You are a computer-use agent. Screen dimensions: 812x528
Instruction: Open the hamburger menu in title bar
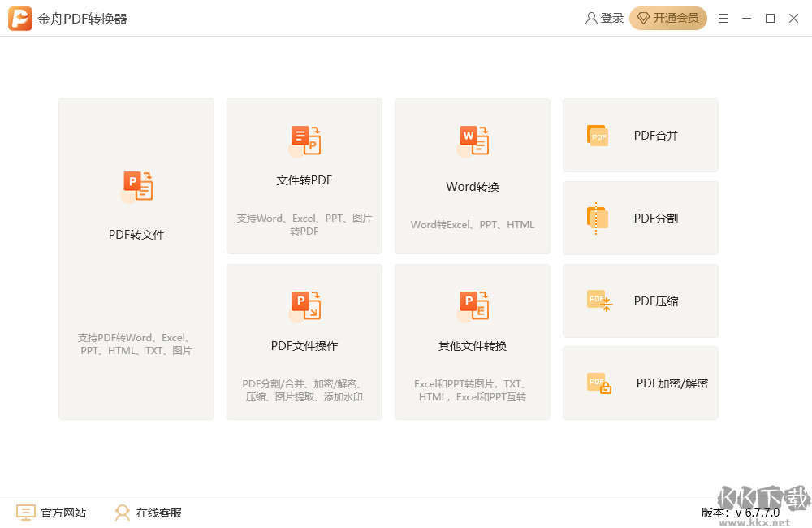click(x=723, y=19)
